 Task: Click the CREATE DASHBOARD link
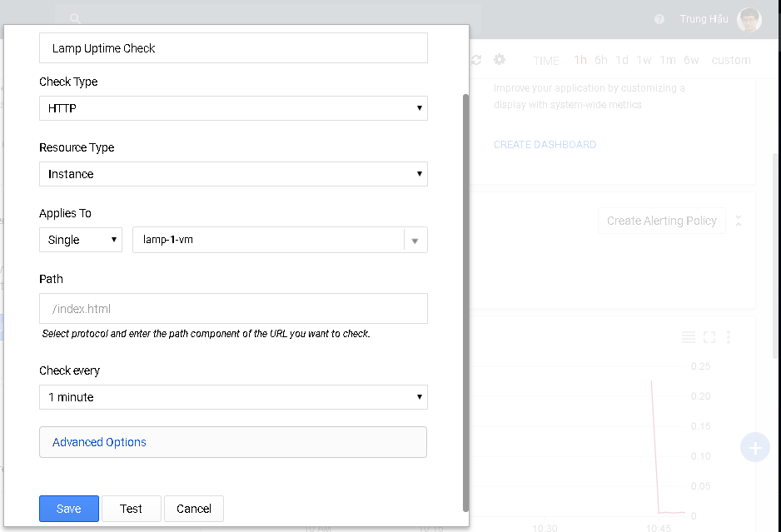click(545, 144)
